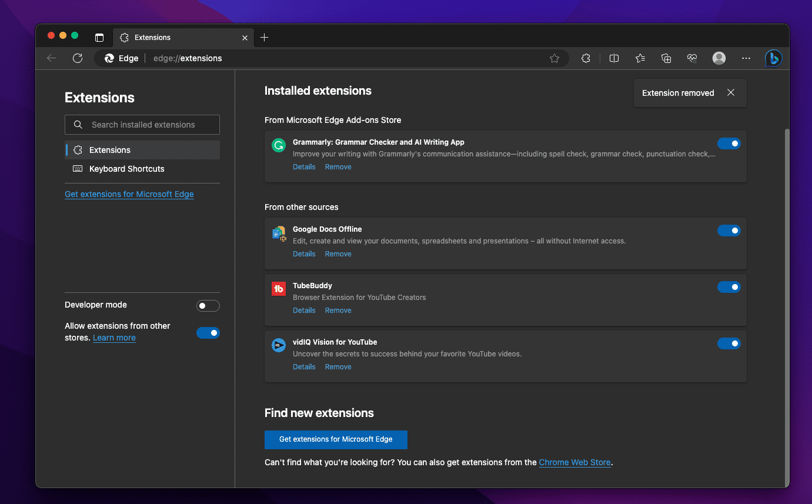Open a new tab with plus button
Viewport: 812px width, 504px height.
[x=265, y=38]
